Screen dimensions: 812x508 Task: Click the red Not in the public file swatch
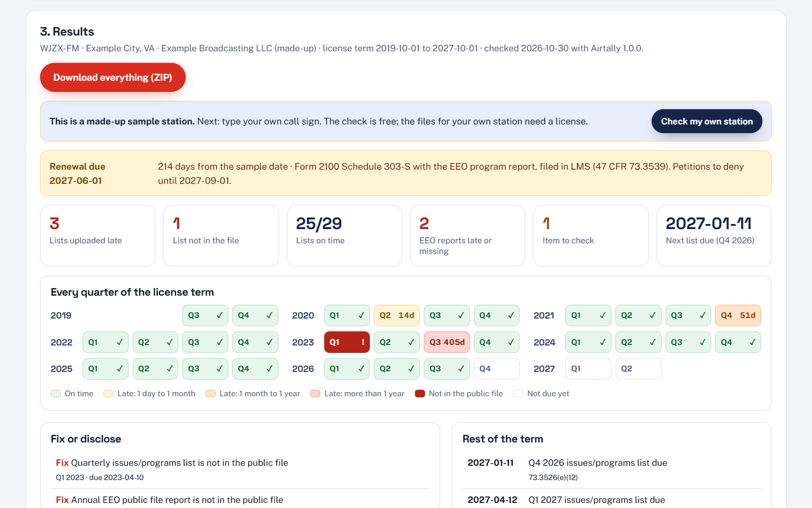[420, 394]
